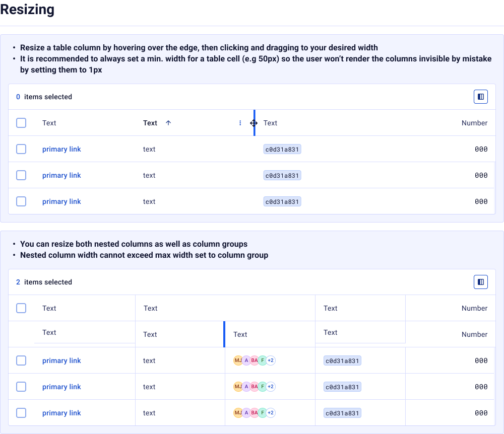
Task: Click c0d31a831 code tag in first table row two
Action: click(x=282, y=176)
